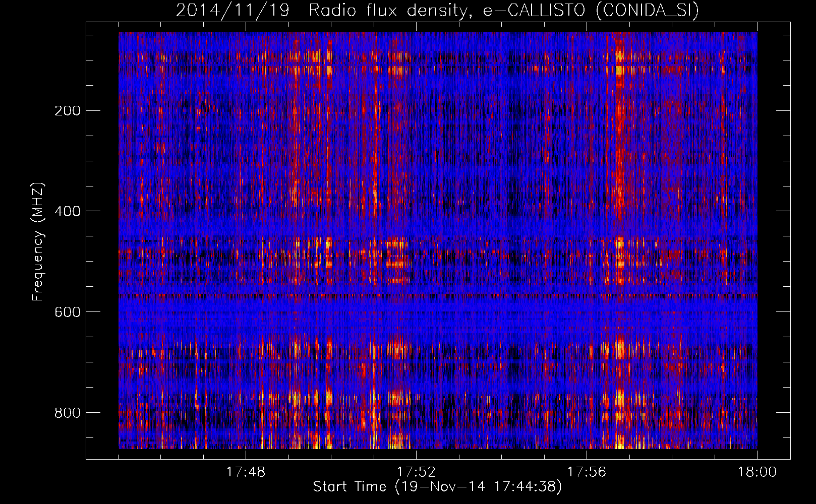Click the Start Time axis caption
Image resolution: width=816 pixels, height=504 pixels.
click(x=437, y=487)
